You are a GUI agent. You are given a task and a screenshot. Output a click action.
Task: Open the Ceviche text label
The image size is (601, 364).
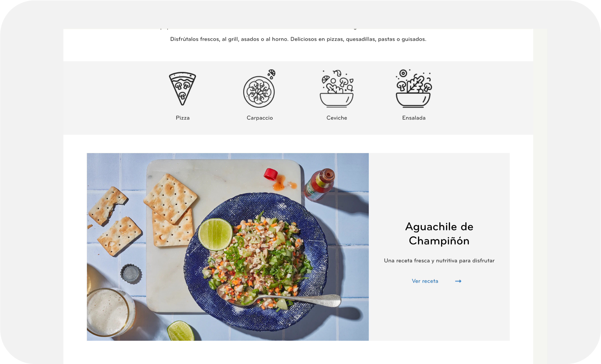point(337,118)
